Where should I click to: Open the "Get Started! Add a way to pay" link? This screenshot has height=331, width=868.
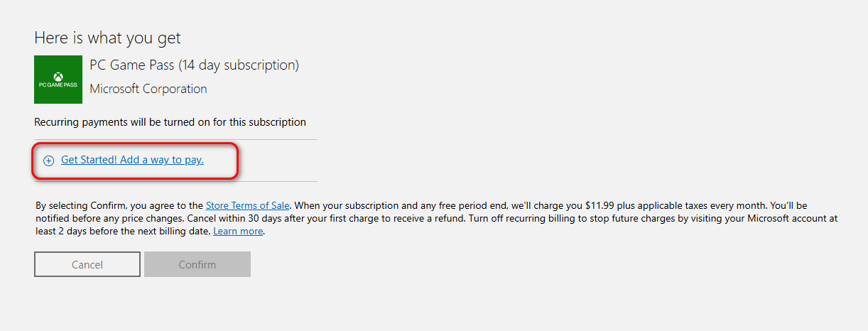[132, 160]
